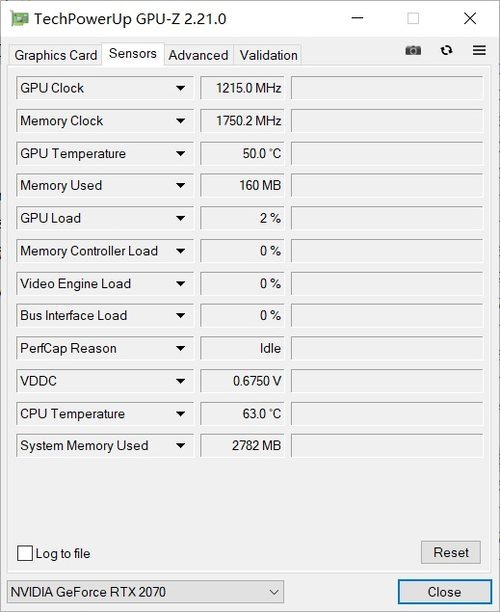Screen dimensions: 500x612
Task: Take a screenshot with the camera icon
Action: [x=413, y=50]
